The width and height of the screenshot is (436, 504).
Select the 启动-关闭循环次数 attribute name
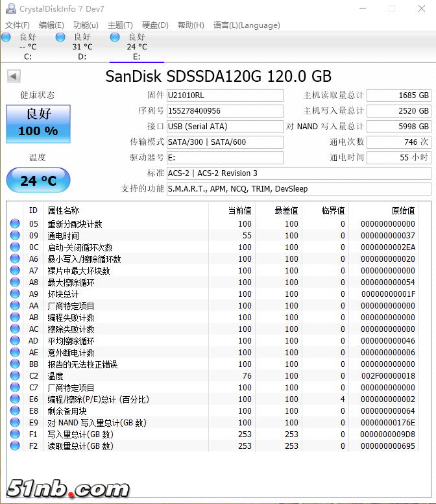80,247
